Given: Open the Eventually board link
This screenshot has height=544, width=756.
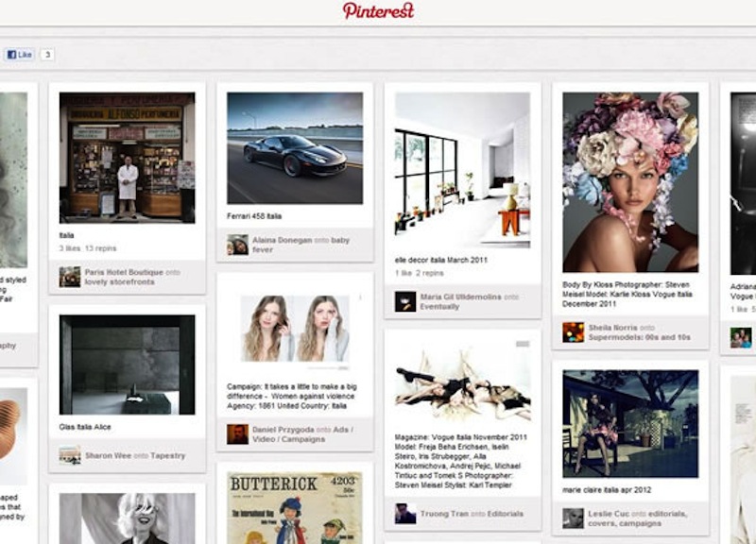Looking at the screenshot, I should pos(439,306).
